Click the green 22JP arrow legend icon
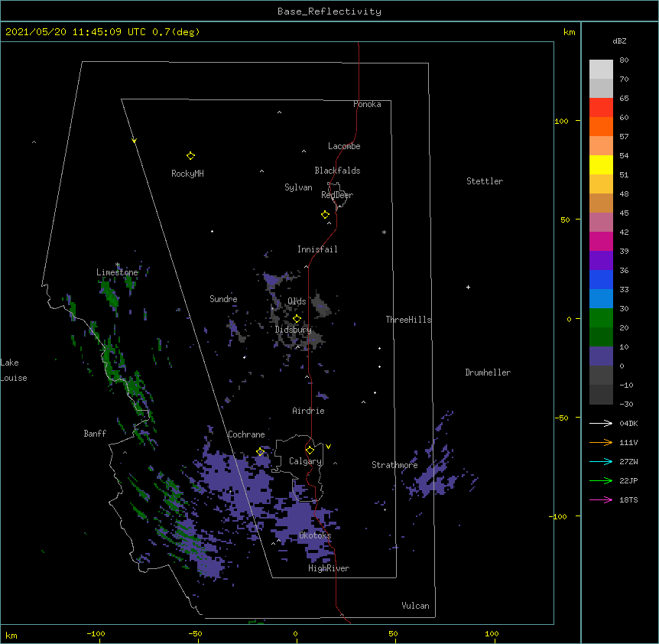Image resolution: width=659 pixels, height=644 pixels. pyautogui.click(x=601, y=480)
